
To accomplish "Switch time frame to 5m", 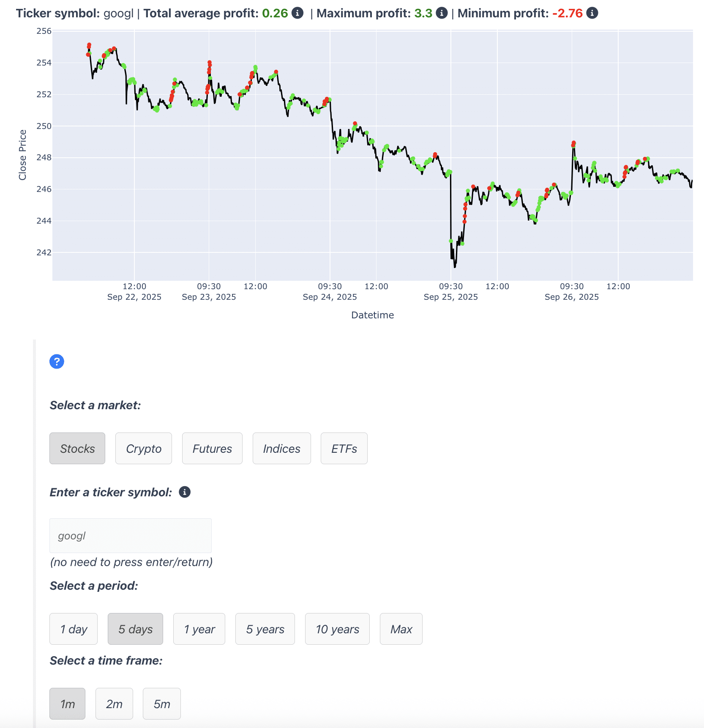I will (162, 703).
